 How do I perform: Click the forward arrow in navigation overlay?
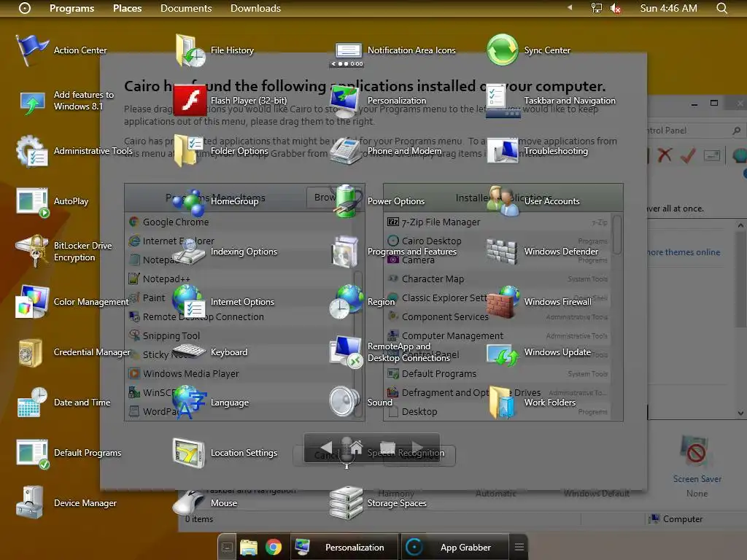point(417,447)
